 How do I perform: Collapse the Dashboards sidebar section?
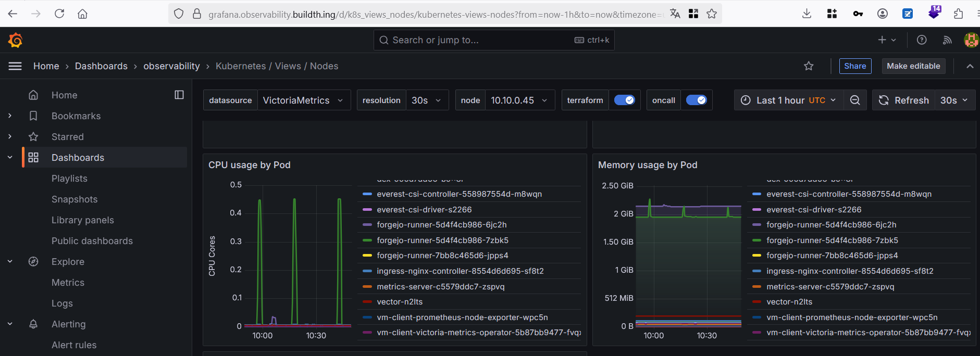10,157
